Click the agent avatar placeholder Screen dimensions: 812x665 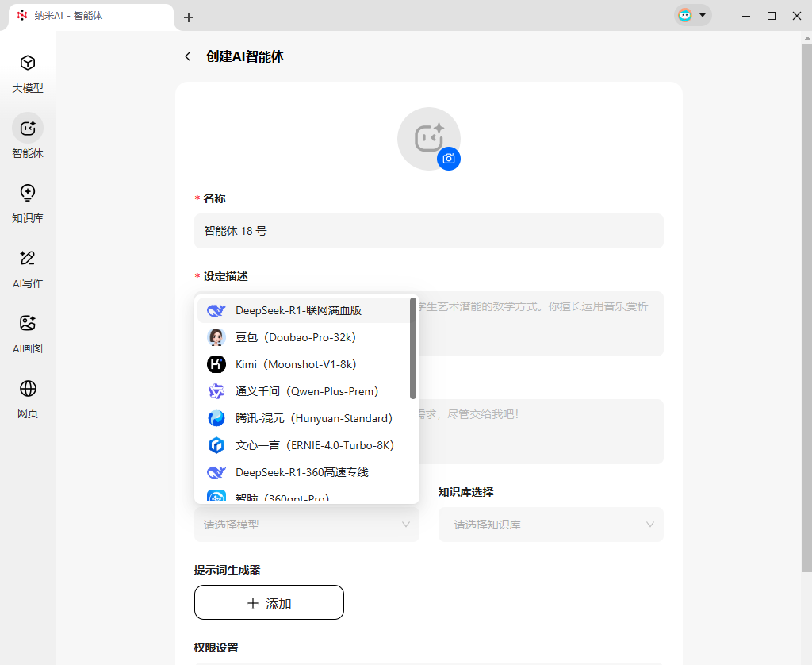428,138
